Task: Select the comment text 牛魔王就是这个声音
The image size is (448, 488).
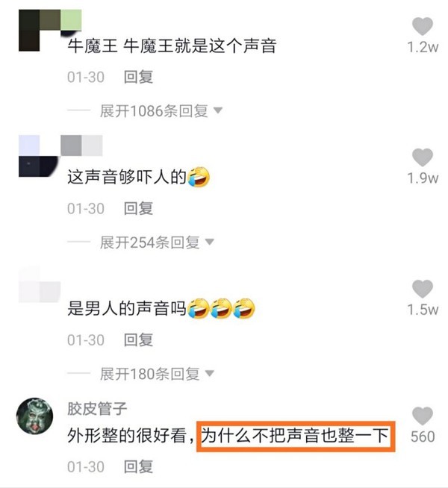Action: pos(200,46)
